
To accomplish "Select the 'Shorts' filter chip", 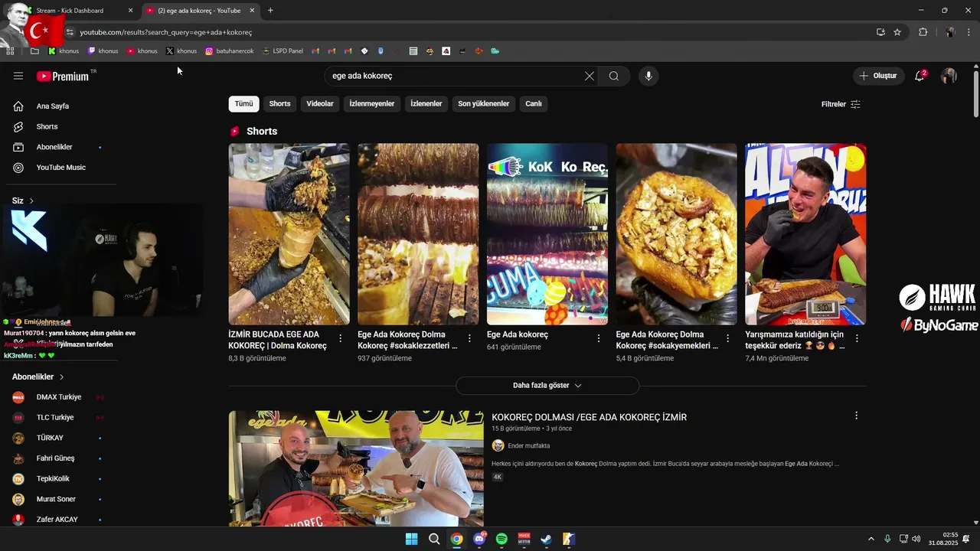I will (x=279, y=103).
